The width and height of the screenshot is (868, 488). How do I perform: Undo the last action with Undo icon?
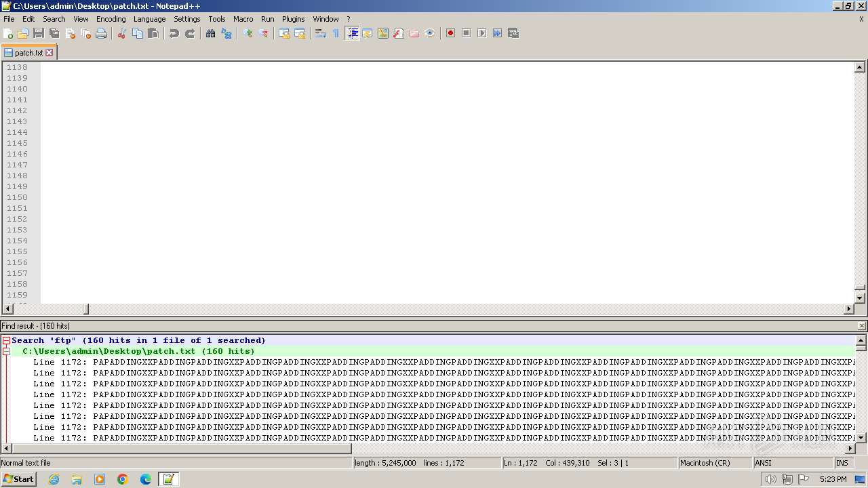[x=174, y=33]
